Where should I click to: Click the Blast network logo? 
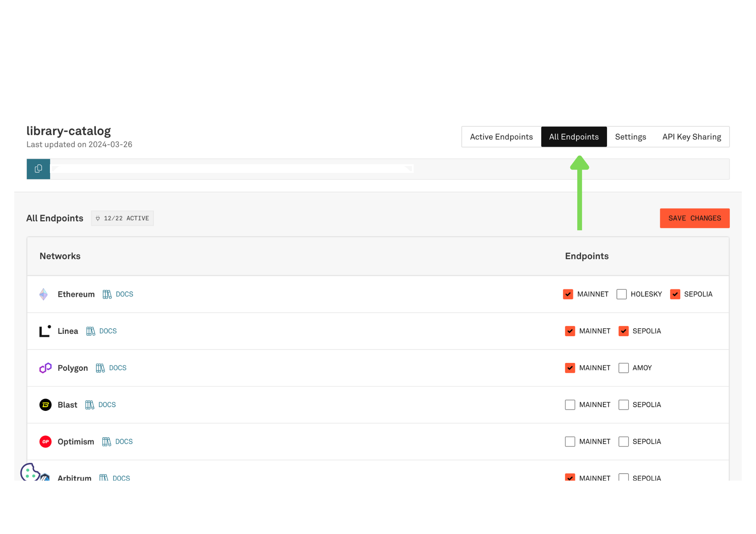point(45,404)
